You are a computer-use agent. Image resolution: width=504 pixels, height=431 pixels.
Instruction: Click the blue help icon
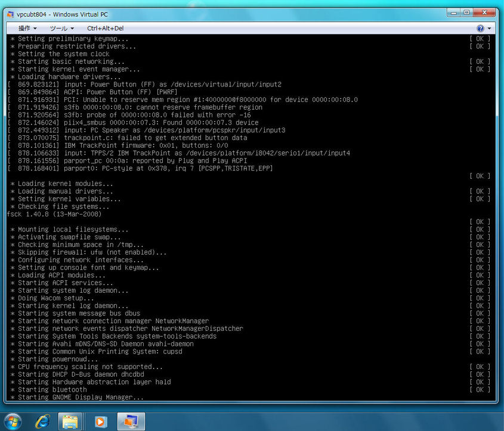480,28
